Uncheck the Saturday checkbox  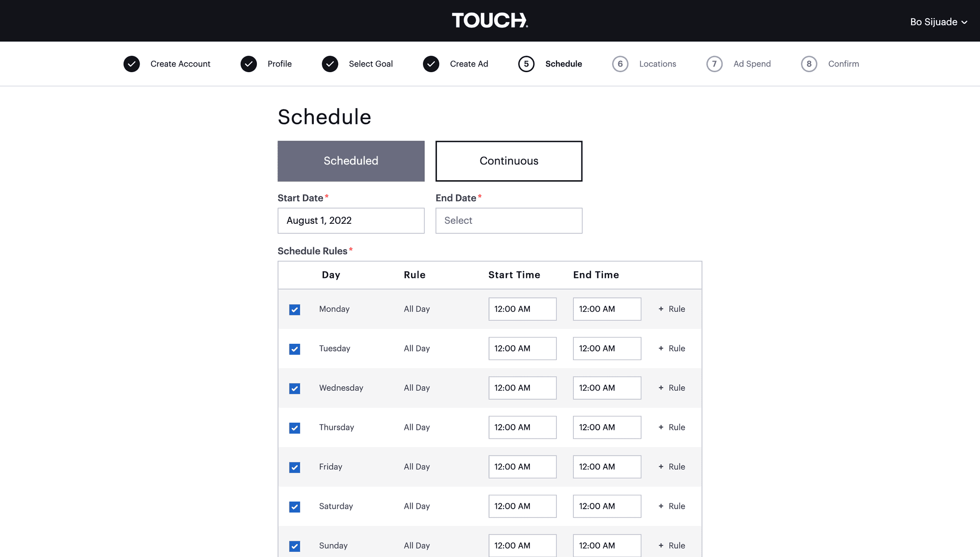coord(295,507)
